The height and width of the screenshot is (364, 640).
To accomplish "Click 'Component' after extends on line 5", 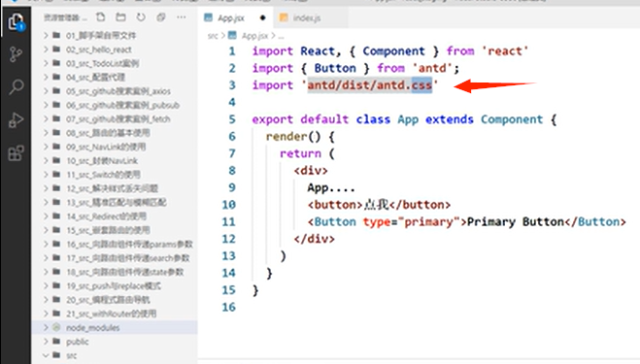I will coord(512,119).
